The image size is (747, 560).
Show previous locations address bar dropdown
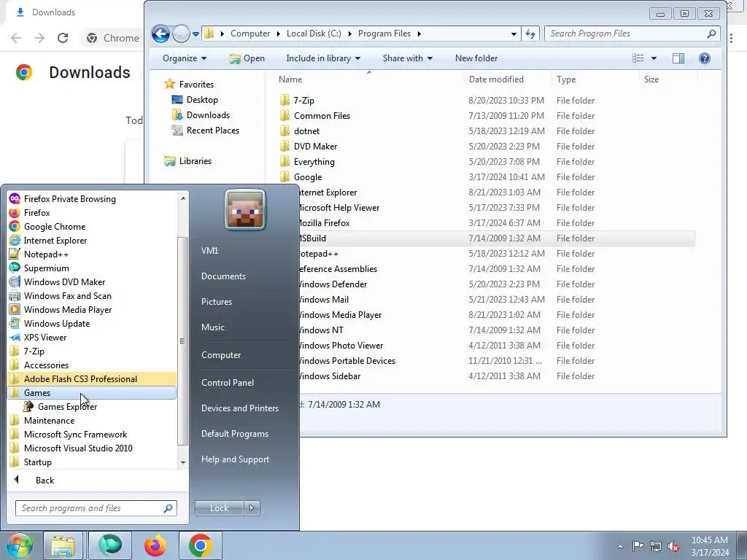click(x=514, y=34)
